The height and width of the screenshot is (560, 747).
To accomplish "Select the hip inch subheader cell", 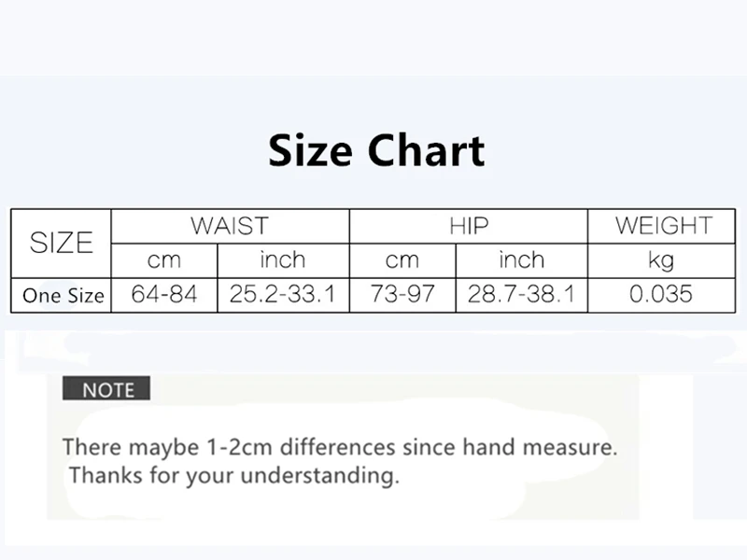I will (522, 260).
